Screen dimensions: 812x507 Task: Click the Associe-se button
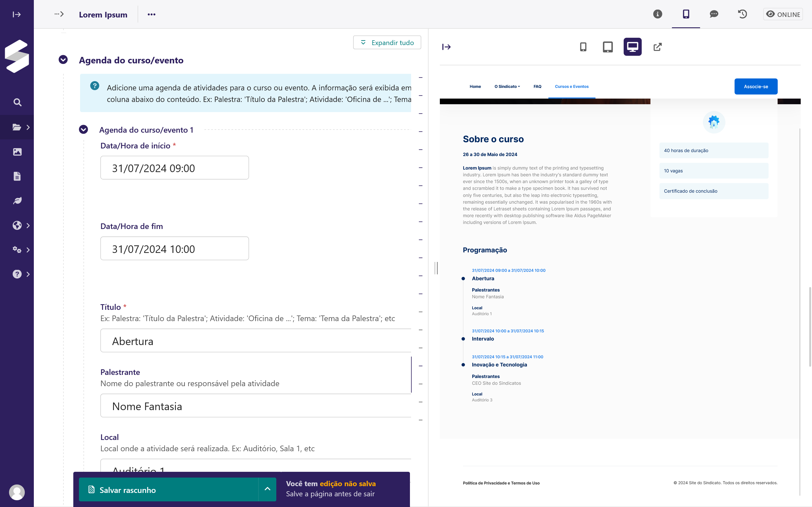[x=756, y=86]
